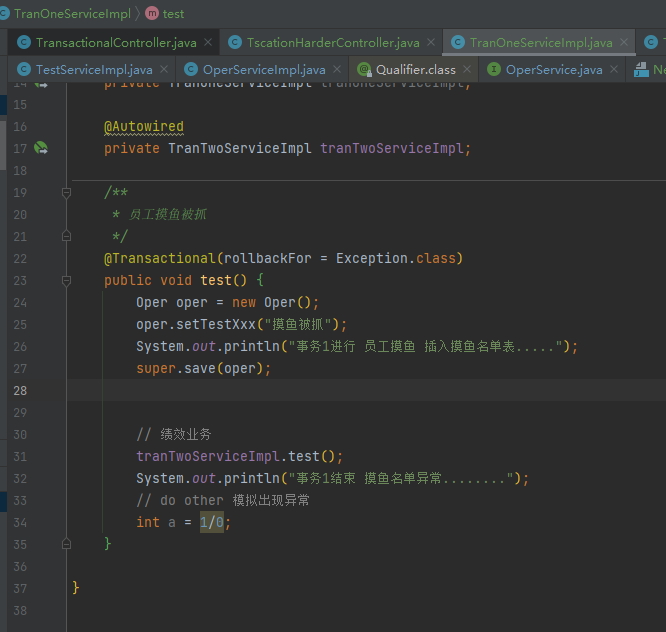Open the TestServiceImpl.java tab
This screenshot has width=666, height=632.
pos(94,69)
